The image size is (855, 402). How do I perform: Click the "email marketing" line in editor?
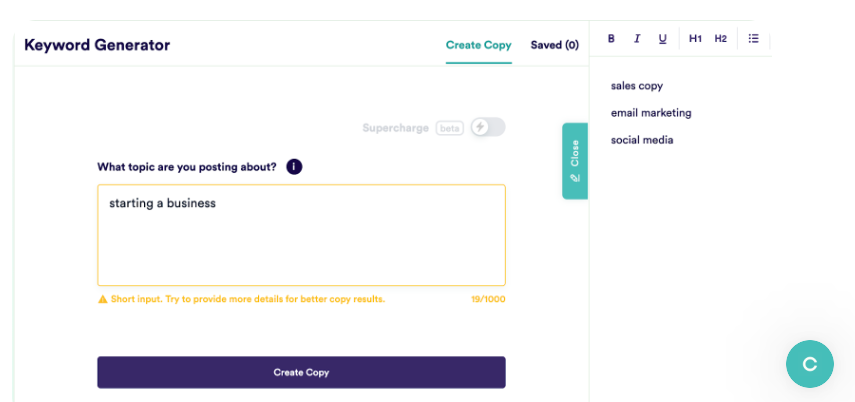651,113
